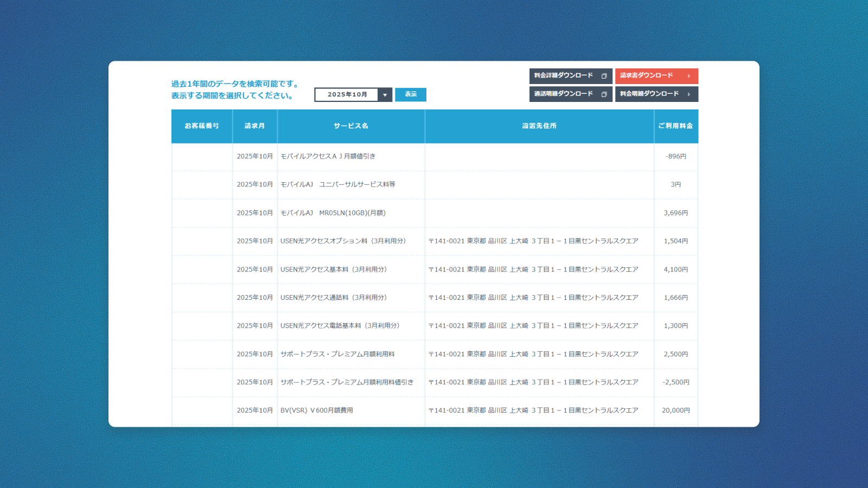Screen dimensions: 868x488
Task: Click 2025年10月 date in モバイルアクセスＡＪ月額値引き row
Action: [x=255, y=157]
